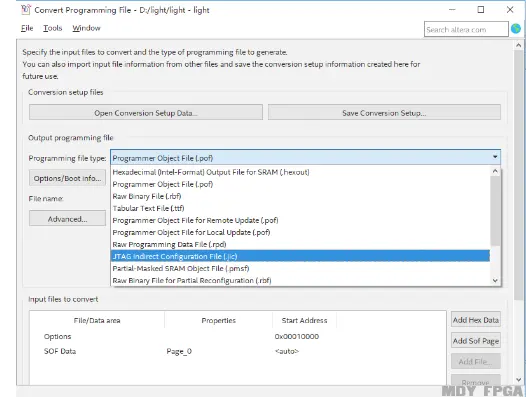Open the Tools menu
The image size is (526, 397).
tap(53, 28)
